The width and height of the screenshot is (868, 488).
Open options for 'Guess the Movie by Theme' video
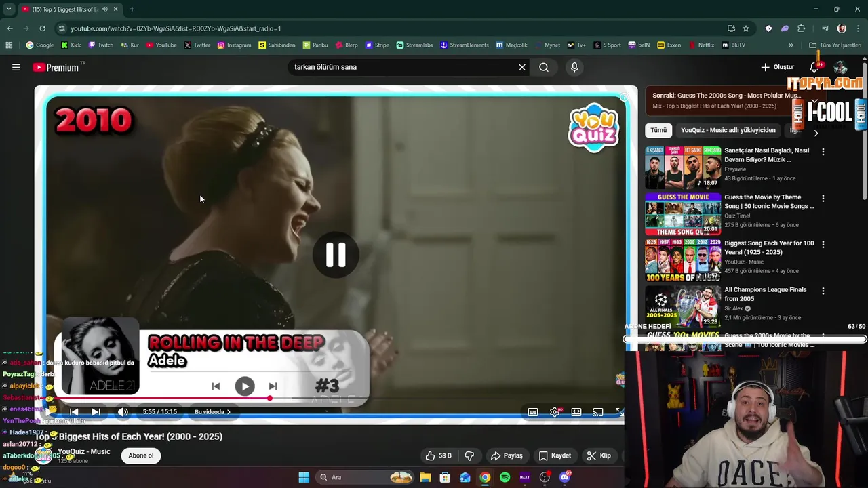tap(823, 199)
